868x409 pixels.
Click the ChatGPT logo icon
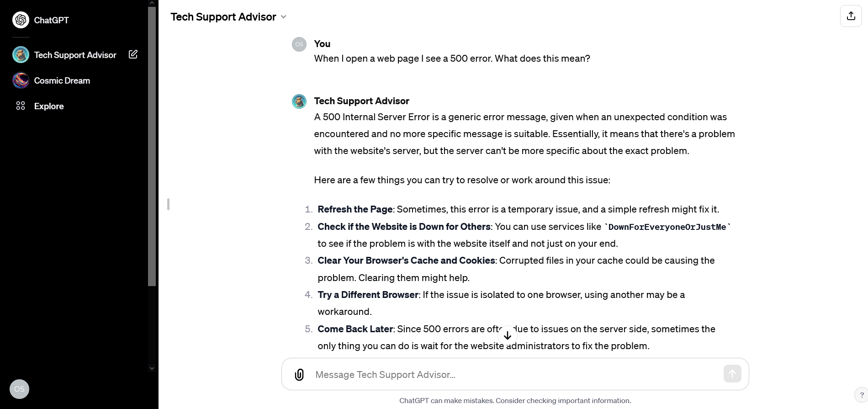coord(21,20)
